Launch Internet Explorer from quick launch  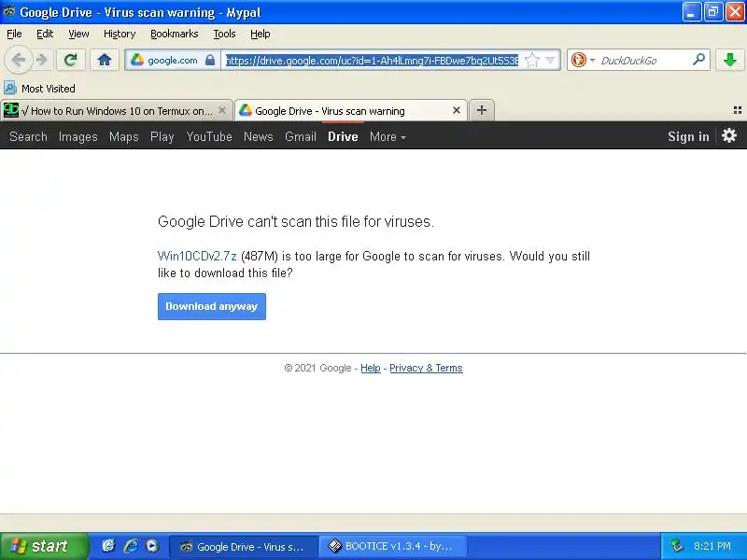pos(131,546)
